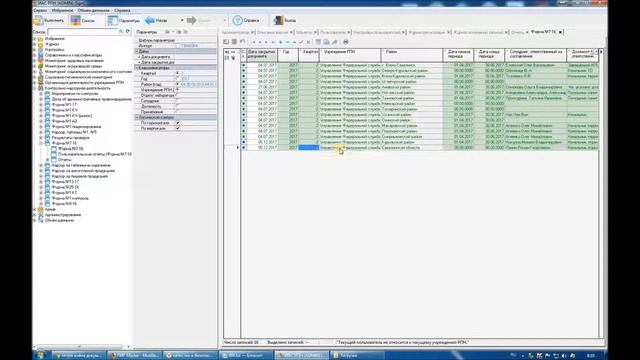Click the plus add-record icon in grid toolbar
This screenshot has width=640, height=360.
(x=280, y=42)
